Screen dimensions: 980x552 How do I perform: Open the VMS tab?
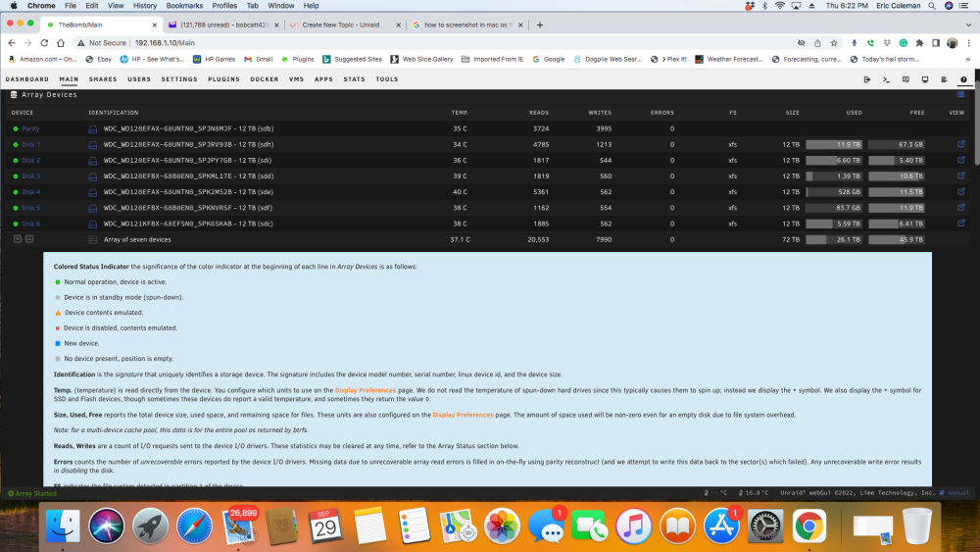296,79
